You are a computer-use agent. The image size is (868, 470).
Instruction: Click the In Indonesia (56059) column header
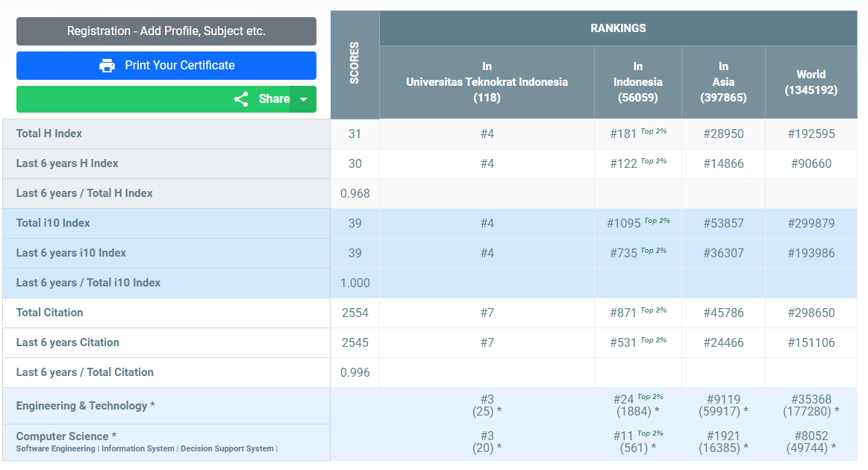pos(637,82)
